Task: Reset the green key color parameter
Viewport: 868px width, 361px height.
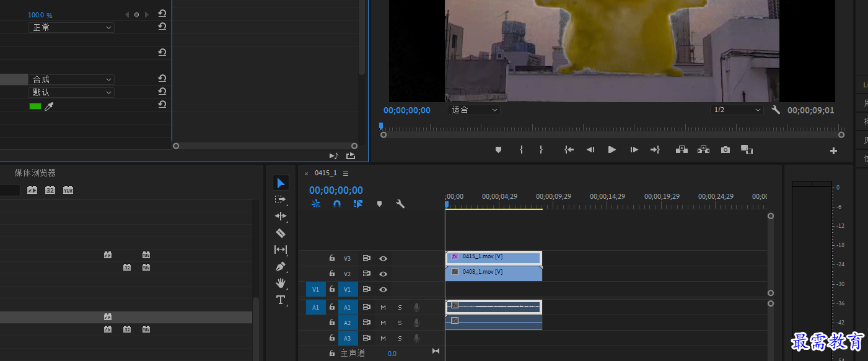Action: [x=162, y=105]
